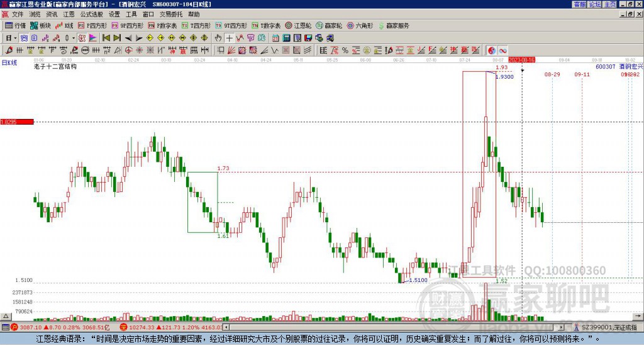This screenshot has width=644, height=345.
Task: Click the small grid icon in status bar
Action: click(5, 327)
